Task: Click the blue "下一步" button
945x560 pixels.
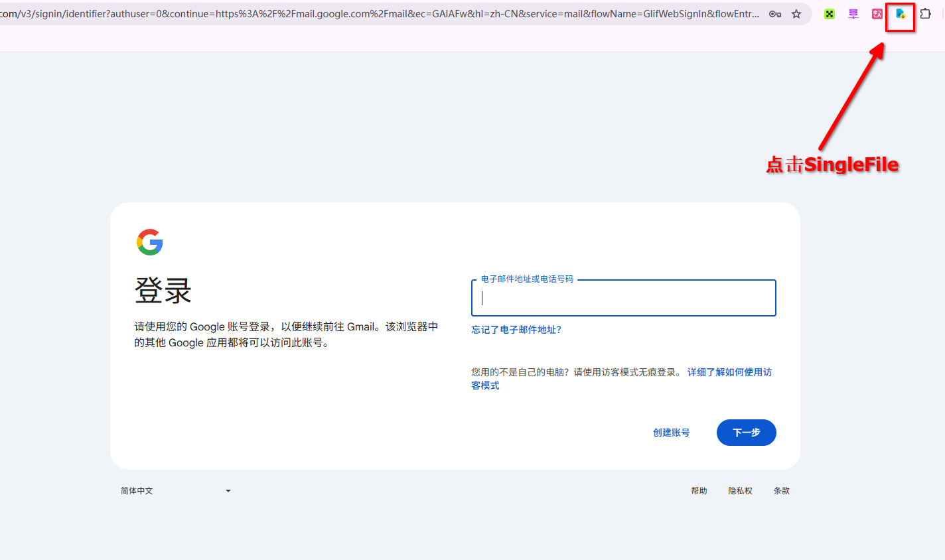Action: (747, 433)
